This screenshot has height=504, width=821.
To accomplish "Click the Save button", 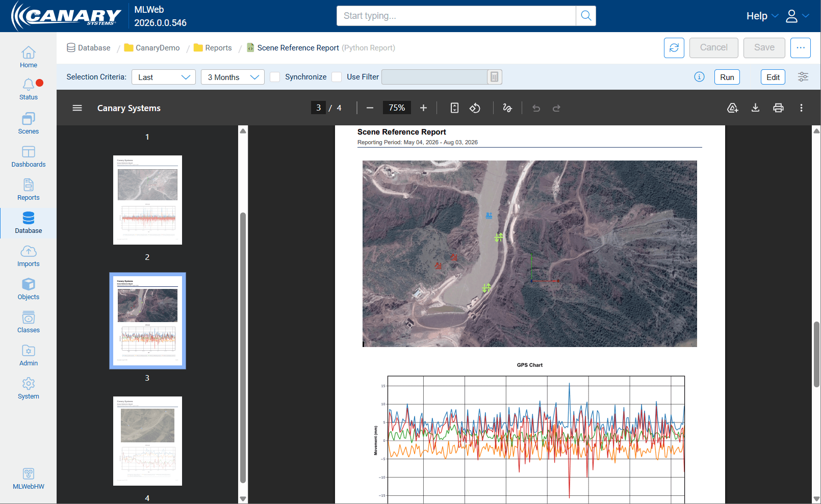I will pos(764,48).
